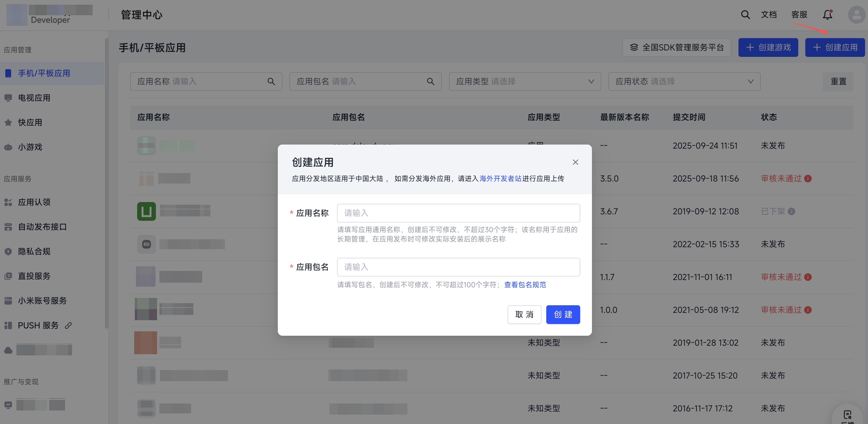The image size is (868, 424).
Task: Focus the 应用名称 input in dialog
Action: tap(458, 213)
